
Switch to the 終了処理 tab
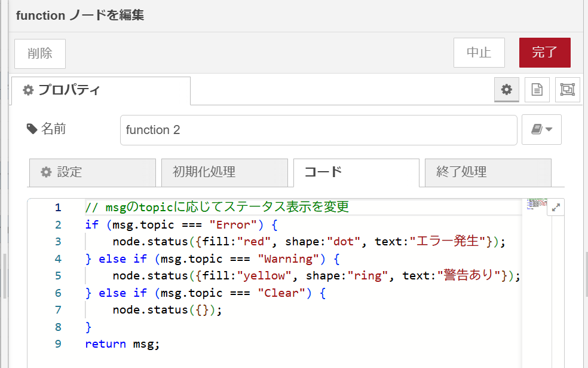point(488,172)
